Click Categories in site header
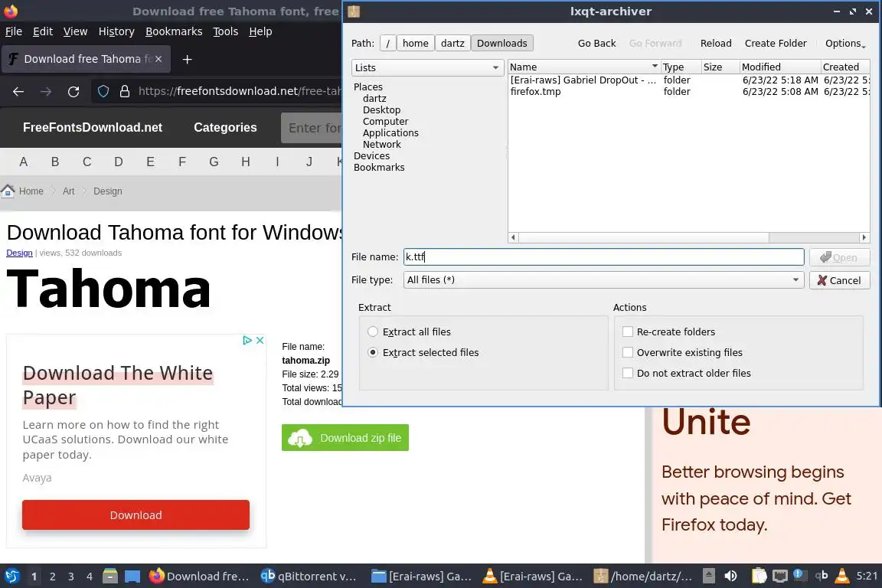This screenshot has height=588, width=882. click(225, 128)
